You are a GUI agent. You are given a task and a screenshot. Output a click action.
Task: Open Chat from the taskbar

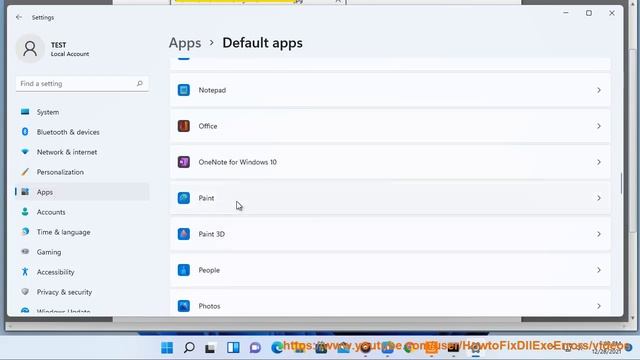pyautogui.click(x=255, y=348)
